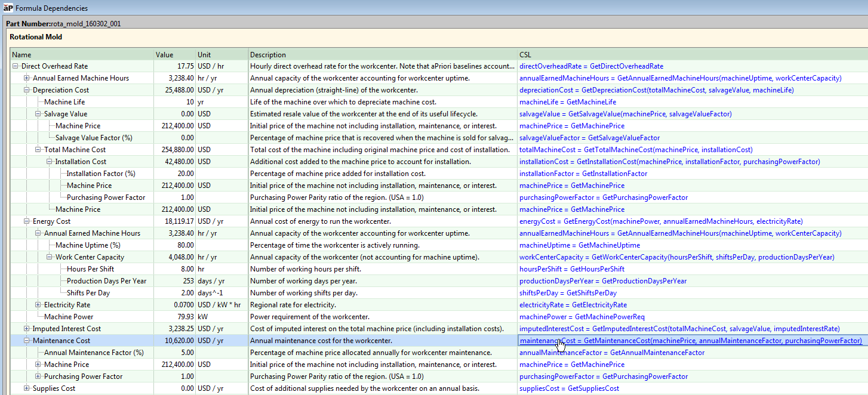Open the salvageValue = GetSalvageValue formula link
This screenshot has height=395, width=868.
point(625,114)
